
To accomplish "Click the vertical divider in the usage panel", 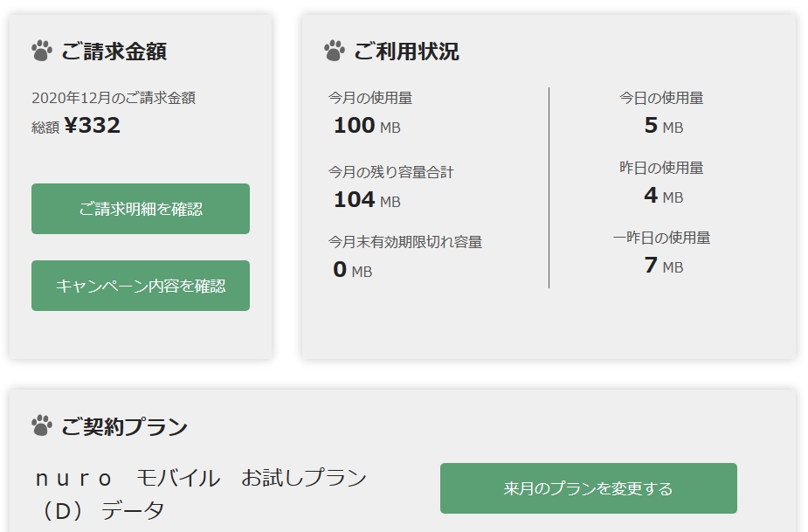I will pyautogui.click(x=549, y=187).
